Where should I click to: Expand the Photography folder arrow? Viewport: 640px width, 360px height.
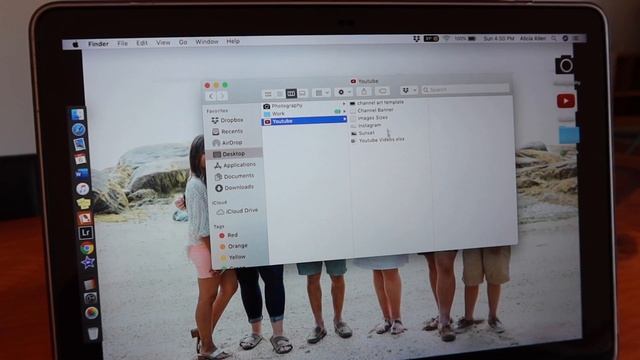(x=344, y=104)
